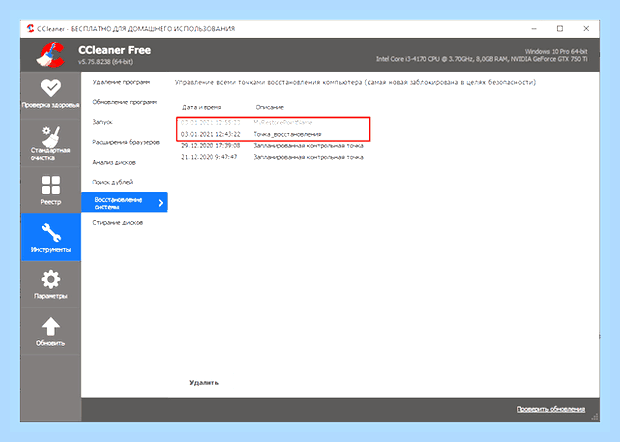Select the Tools (Инструменты) wrench icon
The width and height of the screenshot is (620, 442).
tap(51, 232)
